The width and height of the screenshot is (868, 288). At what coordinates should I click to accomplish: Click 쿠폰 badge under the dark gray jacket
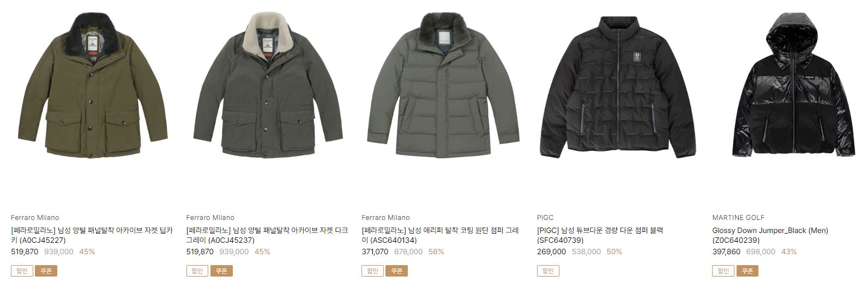[x=221, y=271]
